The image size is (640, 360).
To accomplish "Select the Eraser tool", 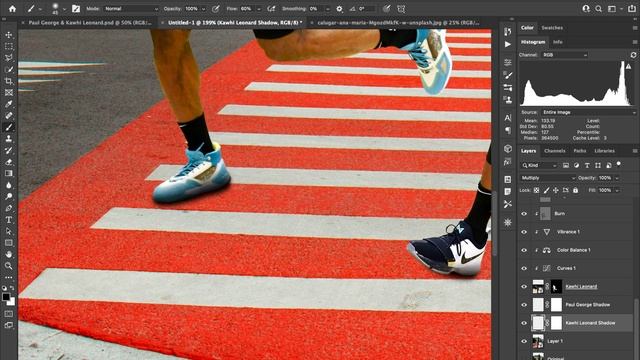I will point(9,162).
